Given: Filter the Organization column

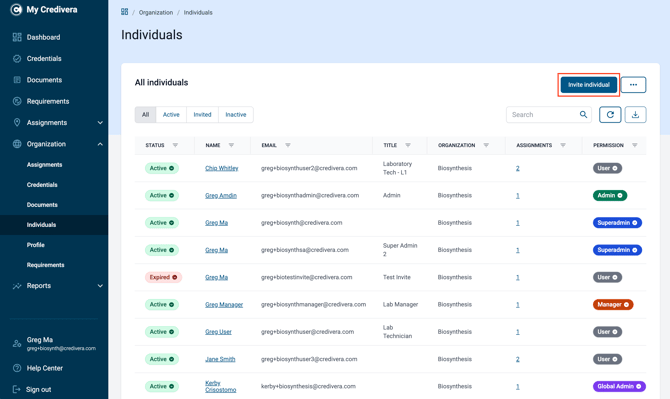Looking at the screenshot, I should click(x=486, y=145).
